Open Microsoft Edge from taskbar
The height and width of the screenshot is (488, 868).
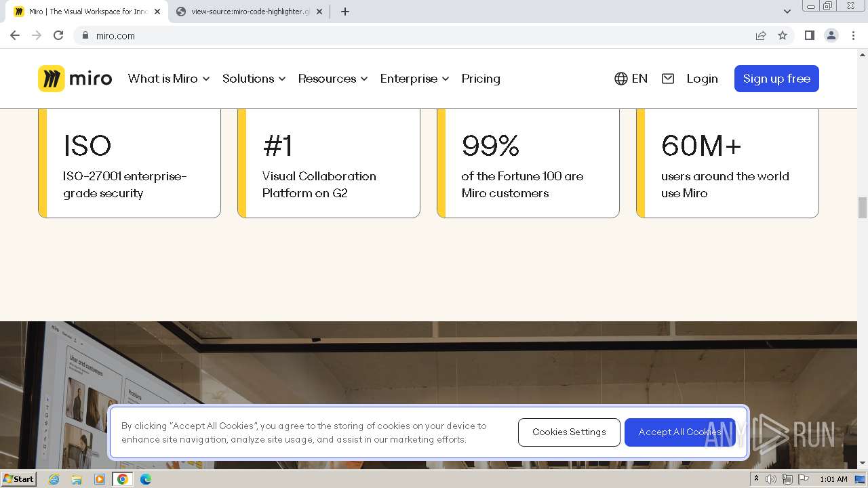pos(146,479)
